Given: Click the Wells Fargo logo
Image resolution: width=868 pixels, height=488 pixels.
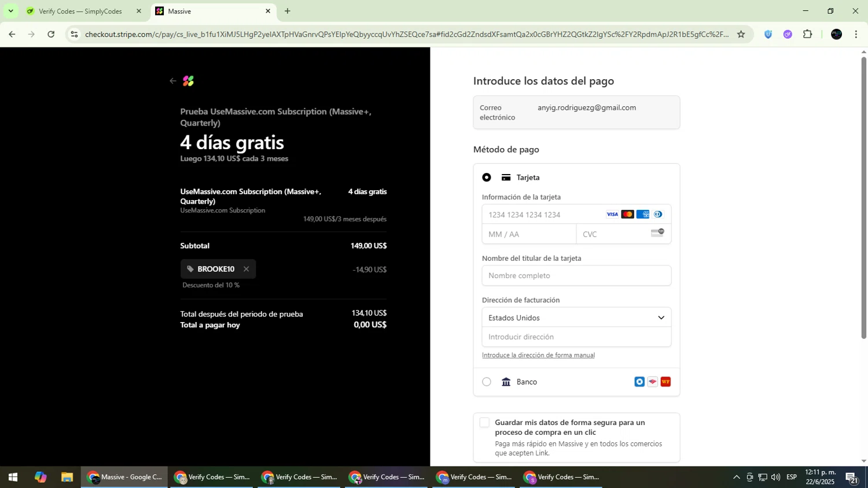Looking at the screenshot, I should 665,382.
